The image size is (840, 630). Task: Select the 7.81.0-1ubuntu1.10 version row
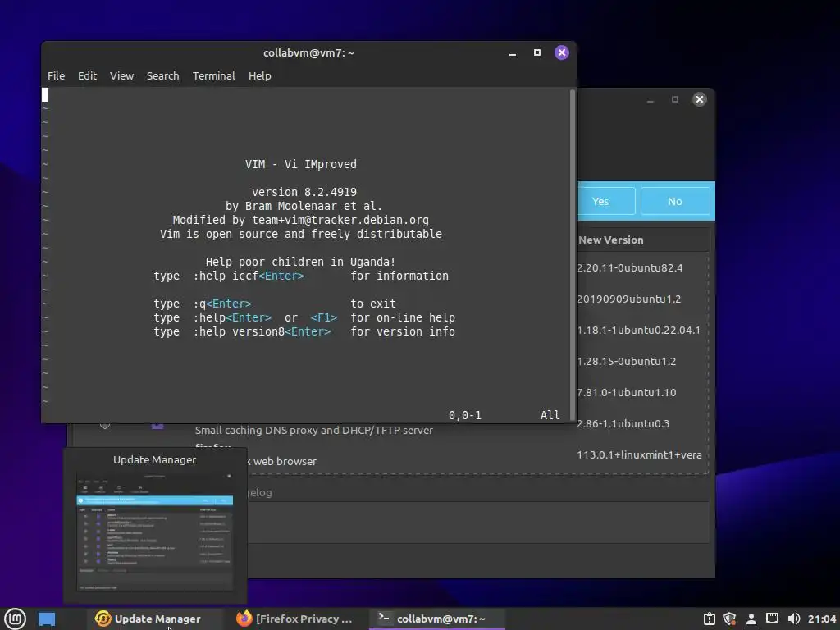(626, 392)
